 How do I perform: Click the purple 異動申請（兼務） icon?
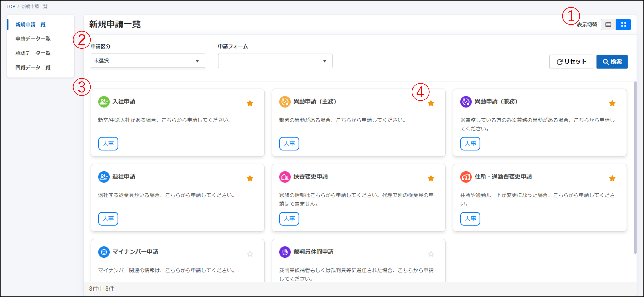point(466,102)
